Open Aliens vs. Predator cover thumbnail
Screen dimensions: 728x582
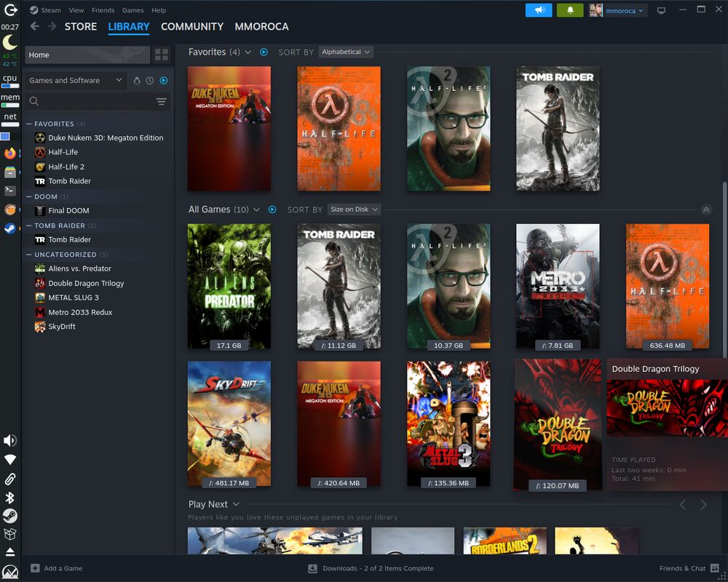point(229,287)
